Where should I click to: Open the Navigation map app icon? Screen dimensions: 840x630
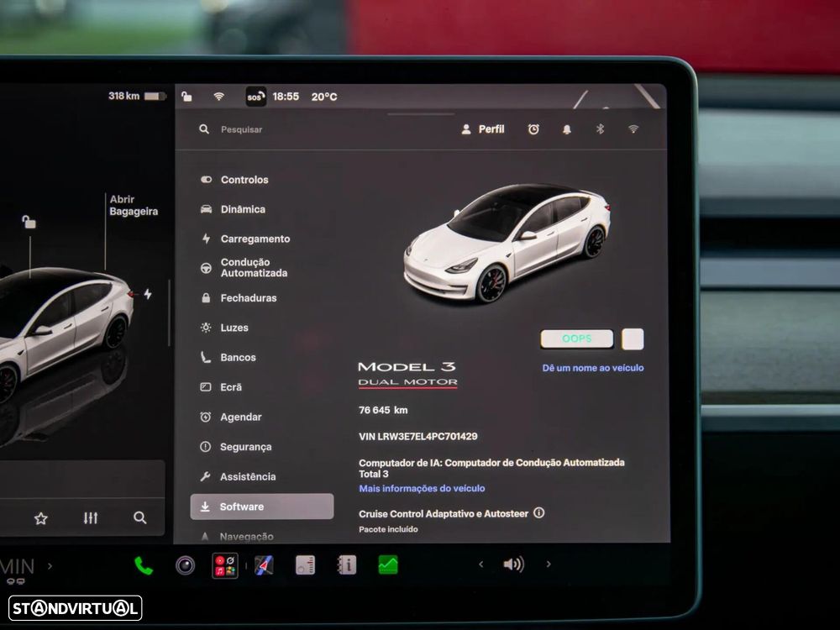point(264,565)
